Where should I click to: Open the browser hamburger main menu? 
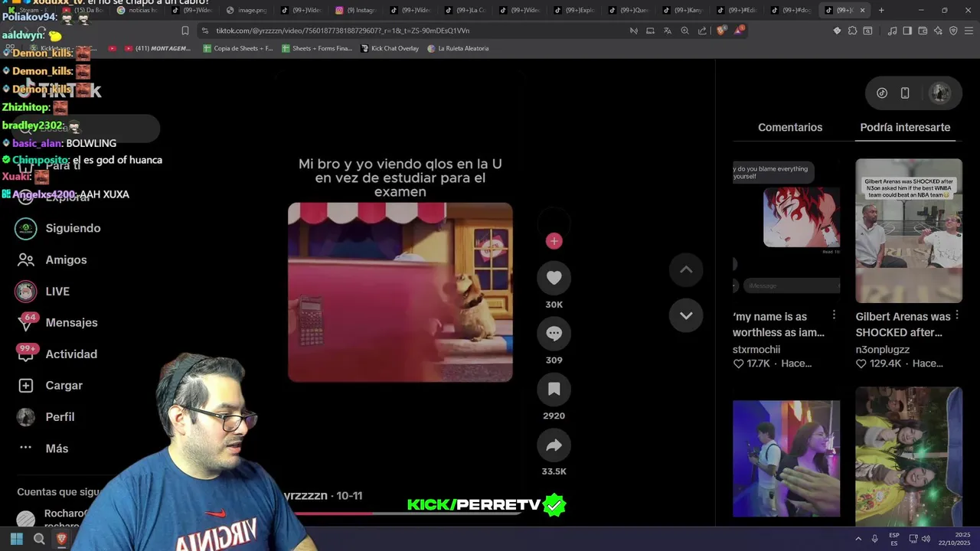[x=969, y=31]
